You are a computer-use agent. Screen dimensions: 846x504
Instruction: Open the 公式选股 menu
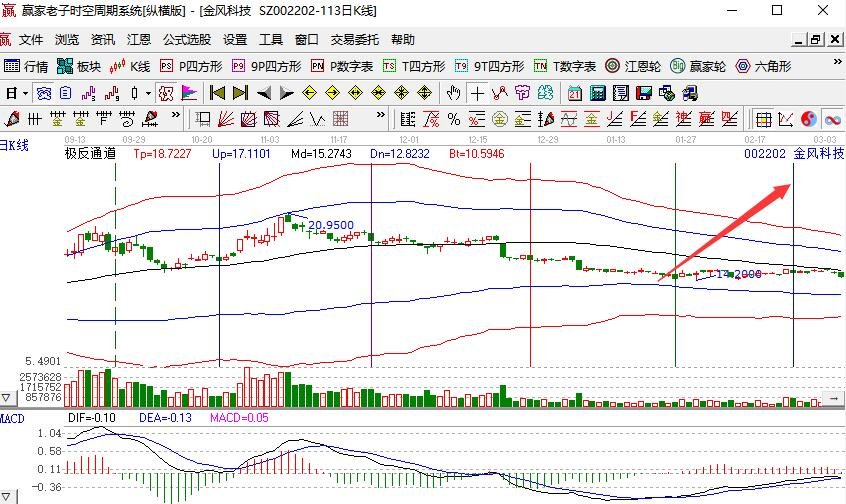187,40
